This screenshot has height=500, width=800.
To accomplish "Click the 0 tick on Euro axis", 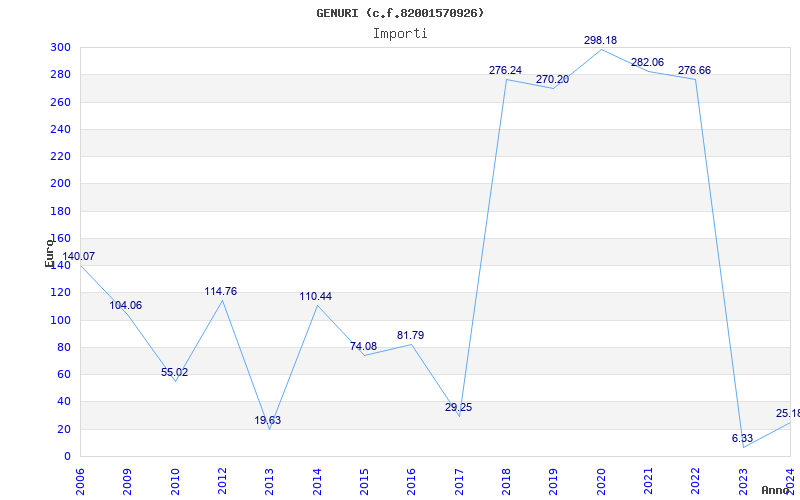I will (x=67, y=456).
